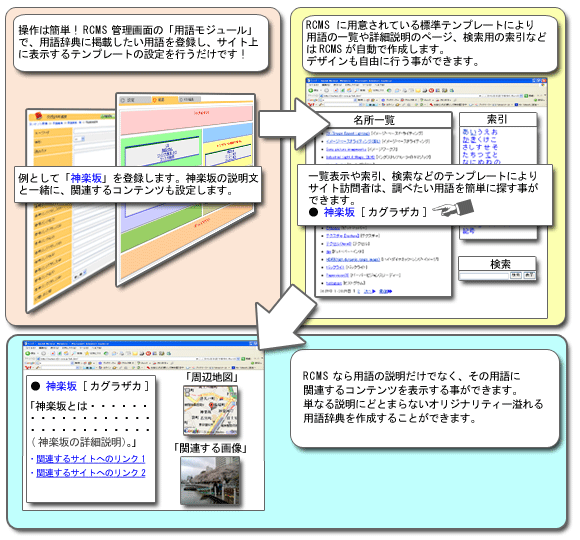The width and height of the screenshot is (580, 540).
Task: Open the 関連する画像 photo thumbnail
Action: point(210,480)
